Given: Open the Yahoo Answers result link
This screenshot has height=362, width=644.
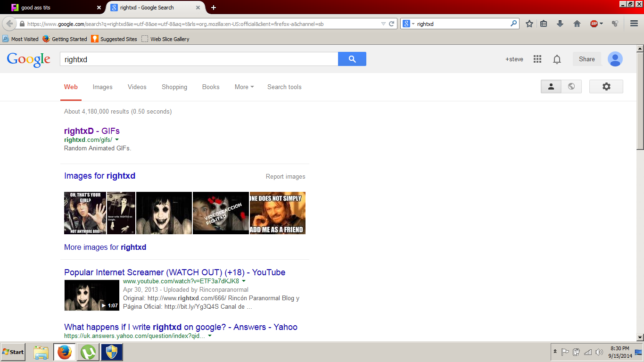Looking at the screenshot, I should click(181, 327).
